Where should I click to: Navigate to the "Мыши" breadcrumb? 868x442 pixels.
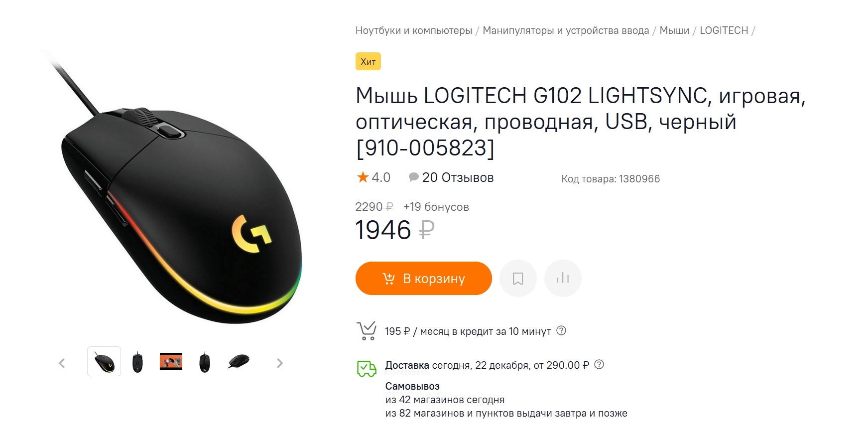point(674,30)
